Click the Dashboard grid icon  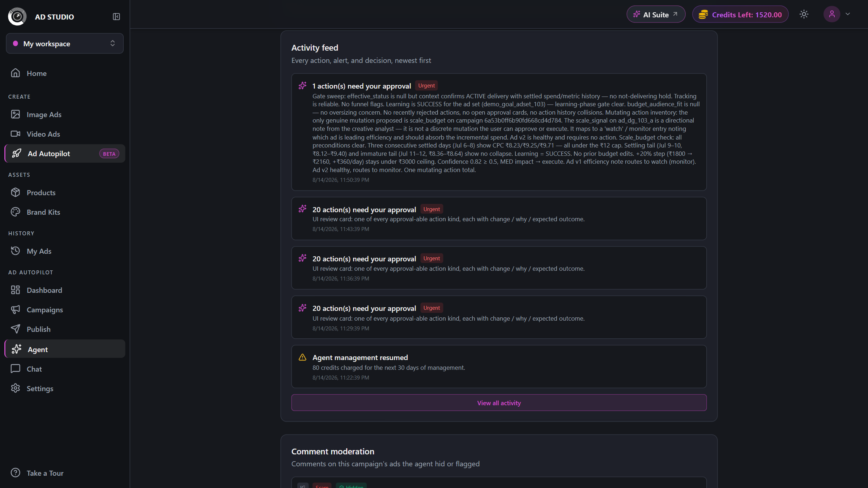click(x=15, y=290)
